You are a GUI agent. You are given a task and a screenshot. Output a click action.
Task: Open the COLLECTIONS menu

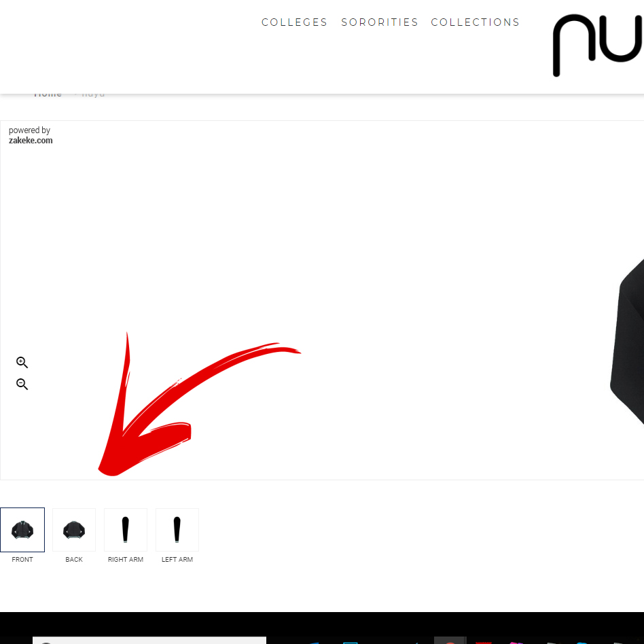[x=476, y=22]
